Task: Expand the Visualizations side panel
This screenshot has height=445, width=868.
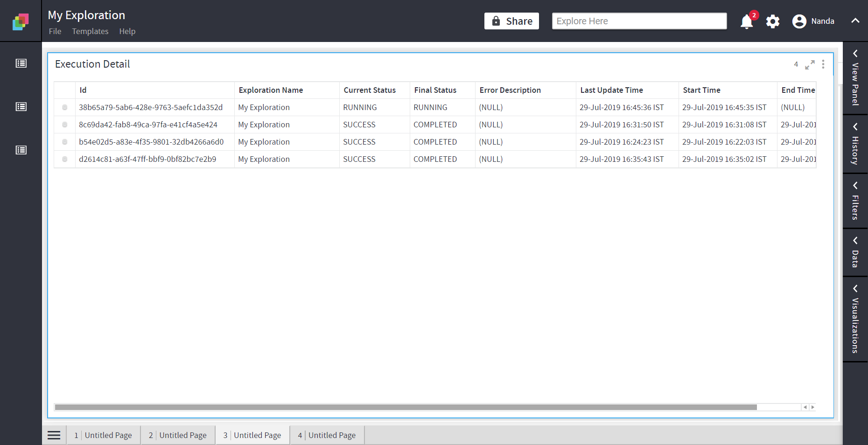Action: tap(855, 319)
